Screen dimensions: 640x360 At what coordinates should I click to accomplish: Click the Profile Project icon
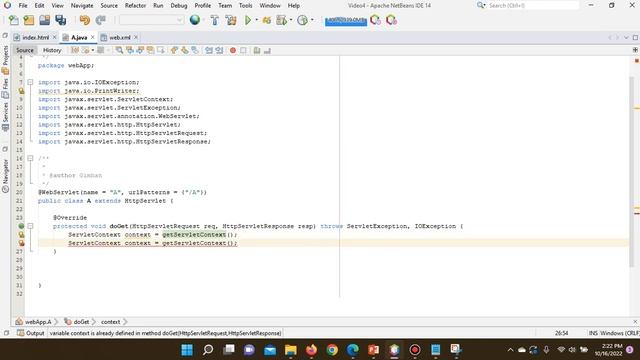pos(281,20)
